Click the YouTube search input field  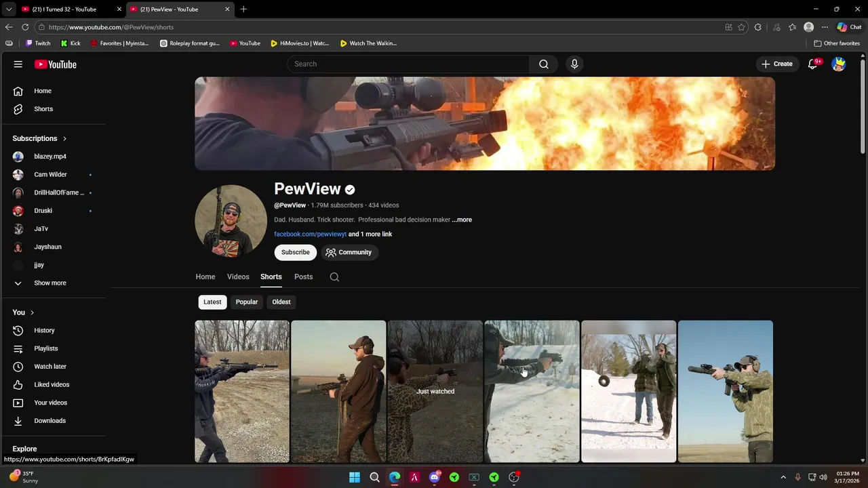408,64
